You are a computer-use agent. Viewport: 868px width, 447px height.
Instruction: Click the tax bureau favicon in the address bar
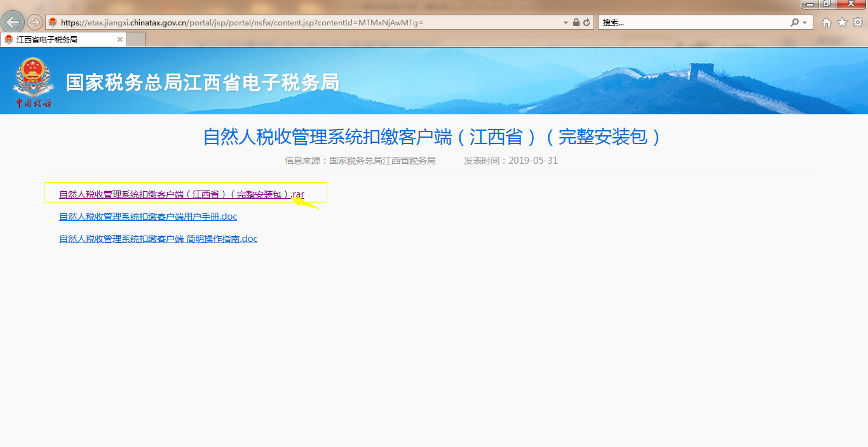click(x=53, y=22)
